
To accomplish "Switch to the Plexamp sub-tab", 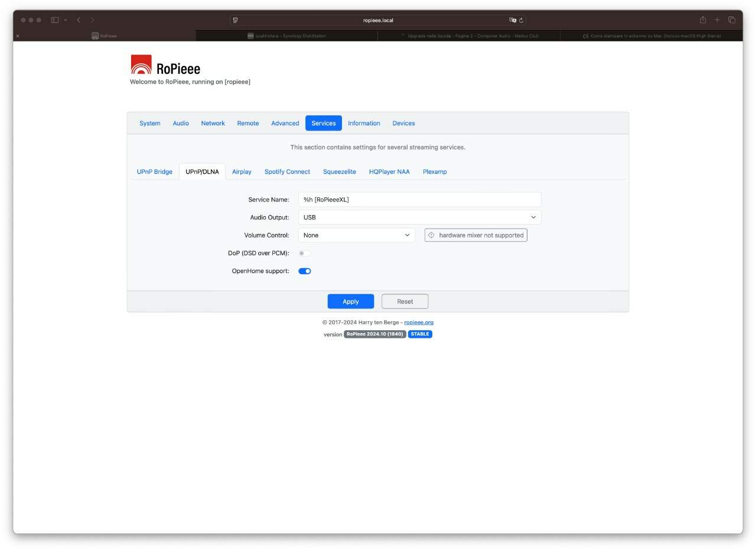I will click(435, 171).
